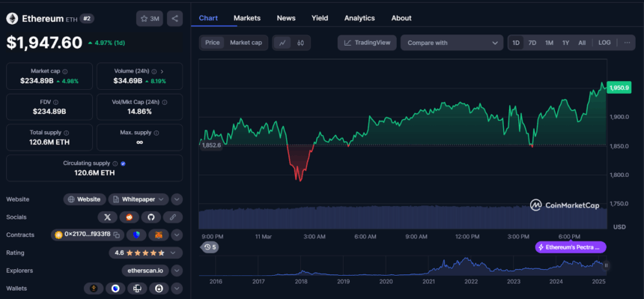The image size is (644, 299).
Task: Open the Compare with dropdown
Action: (452, 43)
